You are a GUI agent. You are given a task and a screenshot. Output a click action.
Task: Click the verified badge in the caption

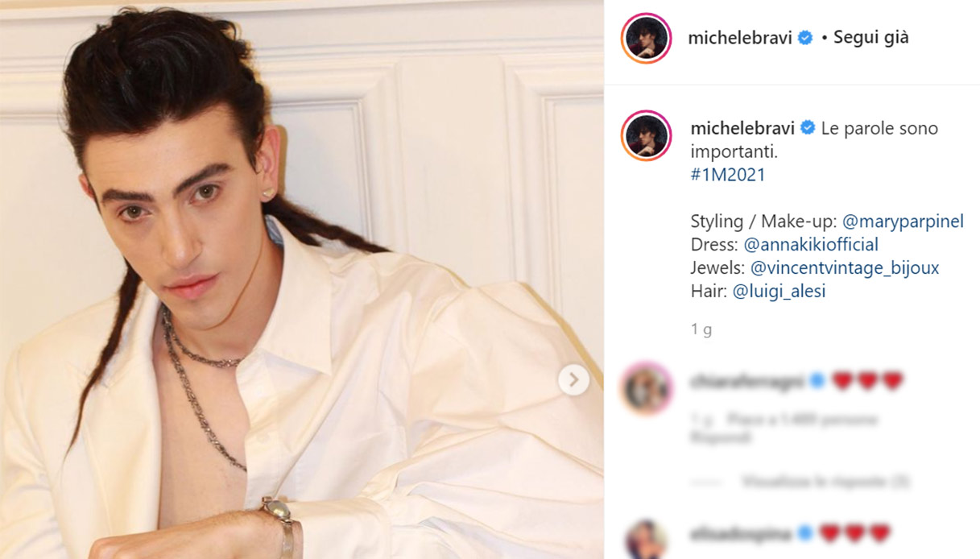808,128
